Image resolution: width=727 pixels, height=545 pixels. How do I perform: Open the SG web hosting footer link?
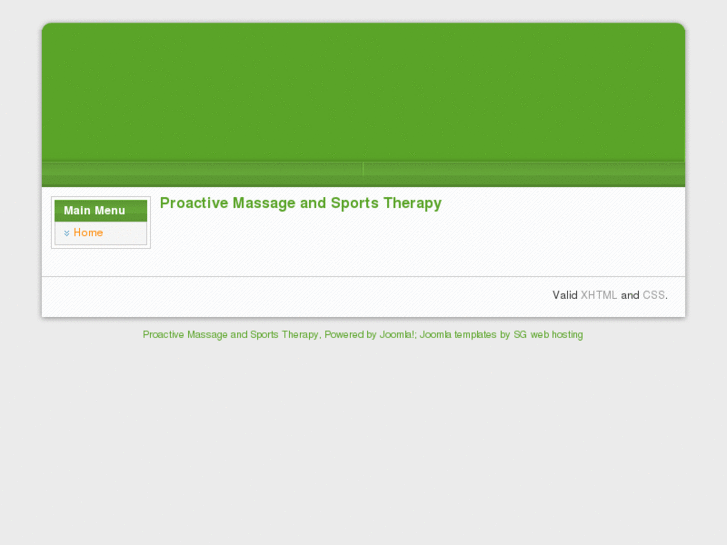pyautogui.click(x=548, y=335)
